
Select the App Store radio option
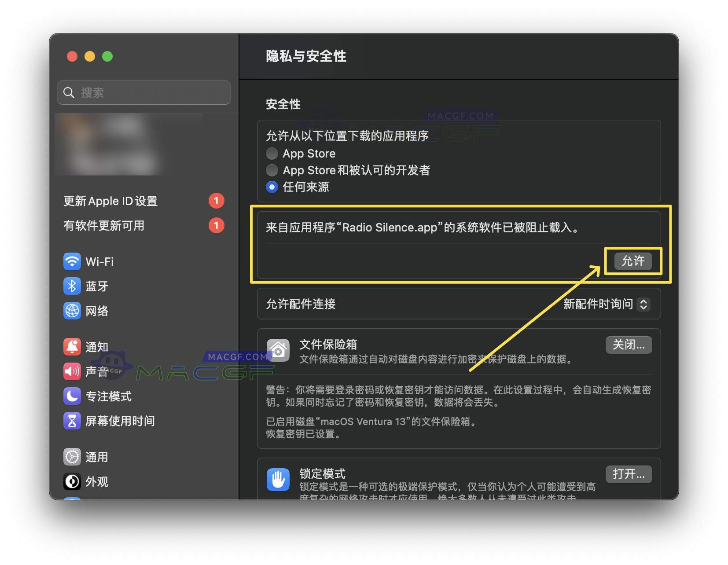point(272,154)
